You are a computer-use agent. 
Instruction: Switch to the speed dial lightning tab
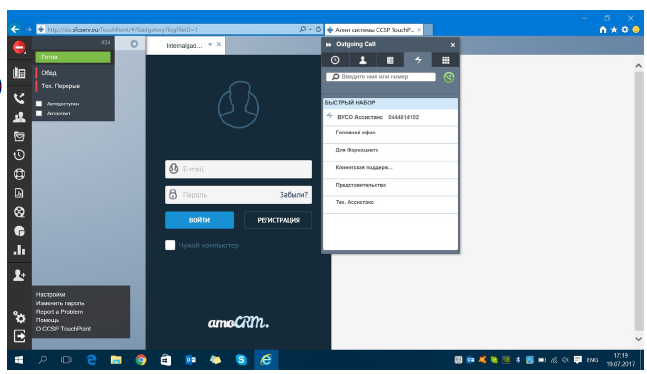coord(418,60)
